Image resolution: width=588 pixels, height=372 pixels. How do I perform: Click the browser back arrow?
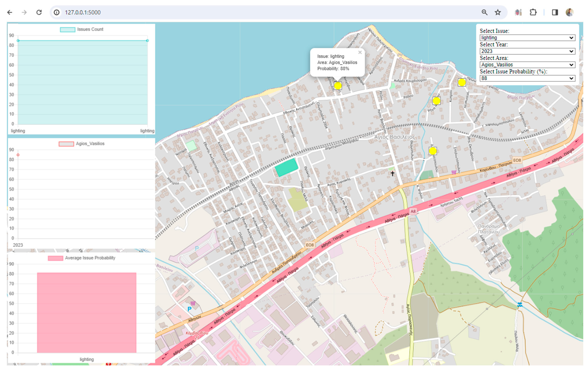[x=10, y=12]
